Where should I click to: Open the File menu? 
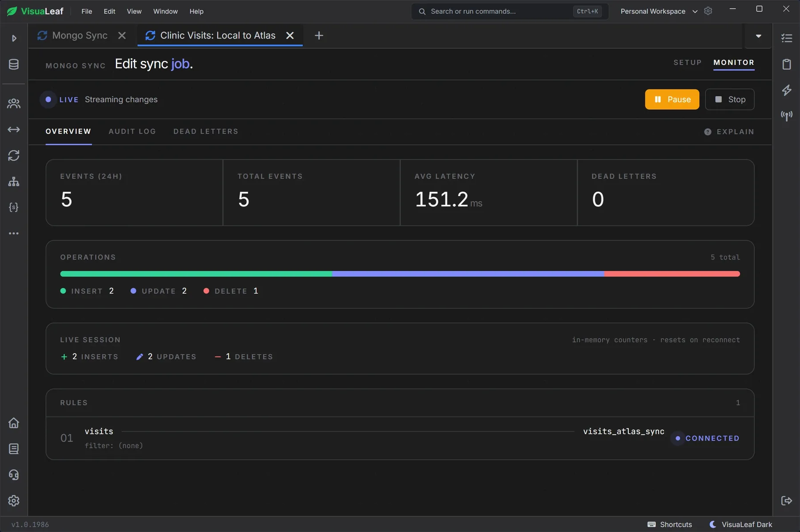pos(87,11)
